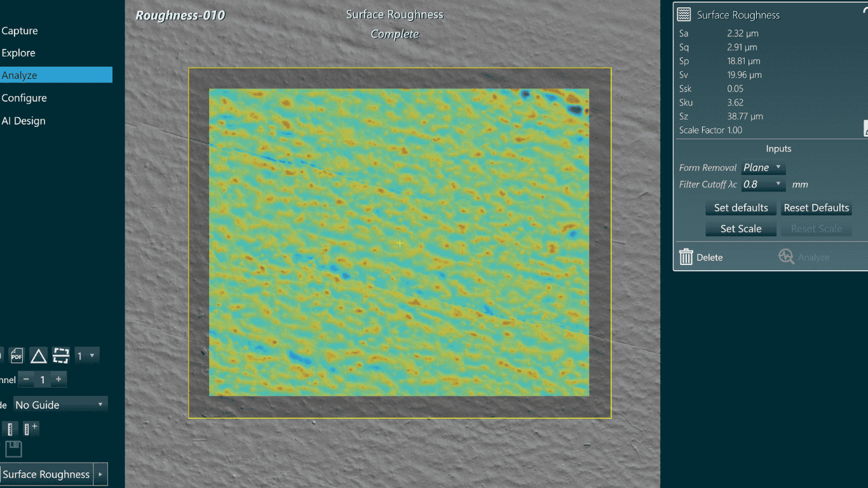Click the ruler icon without plus
The height and width of the screenshot is (488, 868).
(10, 428)
